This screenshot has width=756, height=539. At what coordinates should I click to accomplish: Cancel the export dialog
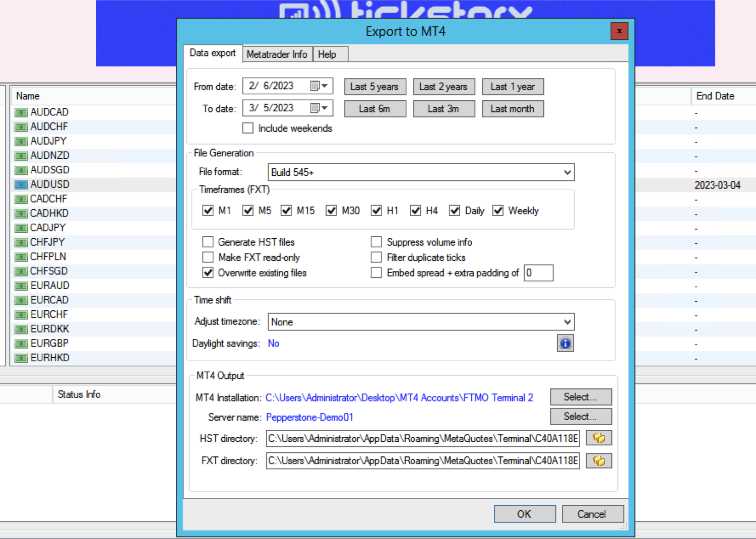[x=593, y=514]
